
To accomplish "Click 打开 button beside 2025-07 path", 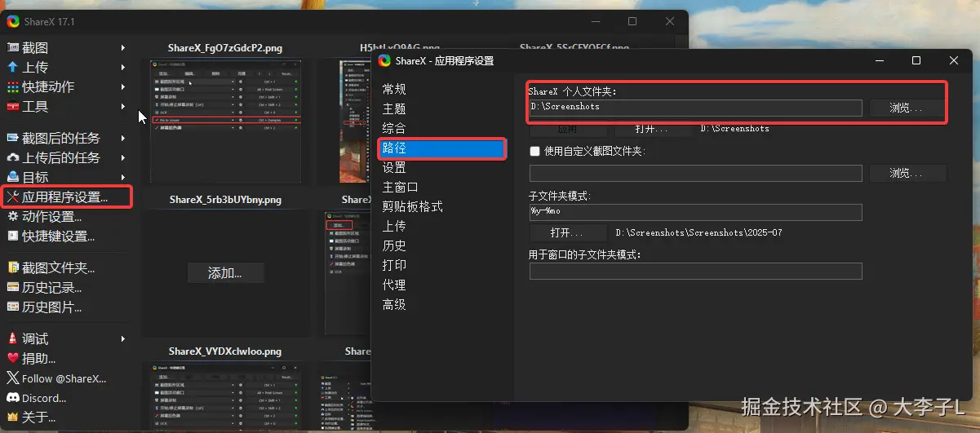I will click(x=567, y=232).
